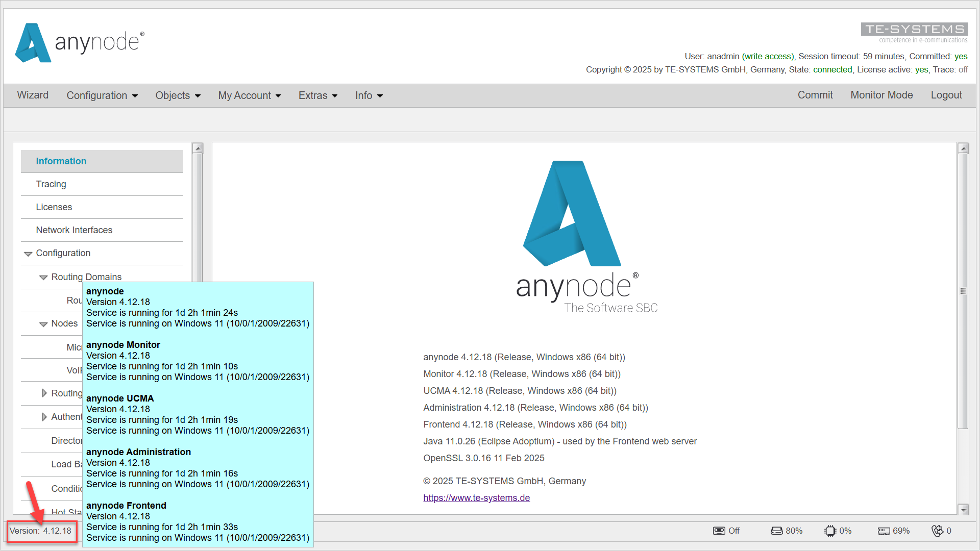Click the trace status icon showing Off
Image resolution: width=980 pixels, height=551 pixels.
[719, 531]
